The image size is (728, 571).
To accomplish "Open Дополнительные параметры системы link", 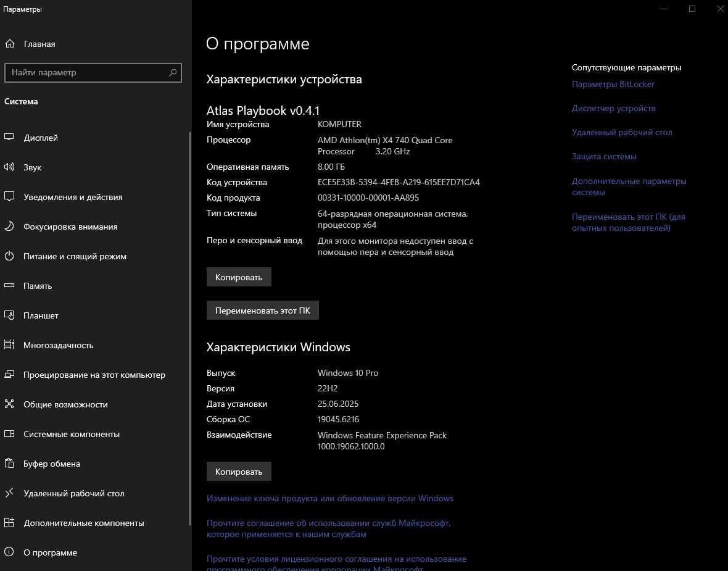I will click(x=629, y=186).
